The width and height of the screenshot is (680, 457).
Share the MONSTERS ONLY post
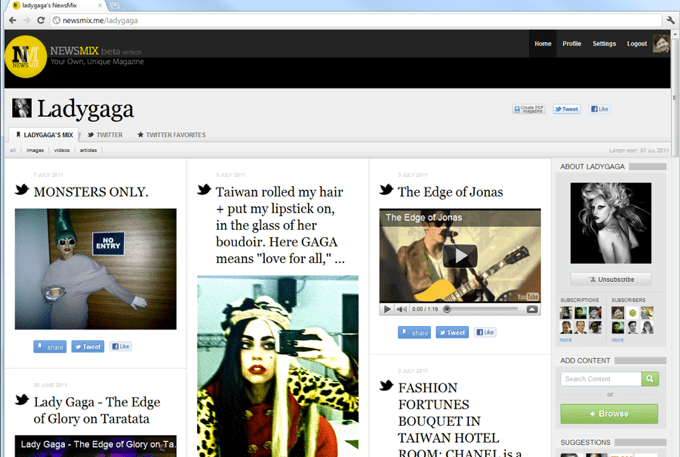(x=50, y=346)
